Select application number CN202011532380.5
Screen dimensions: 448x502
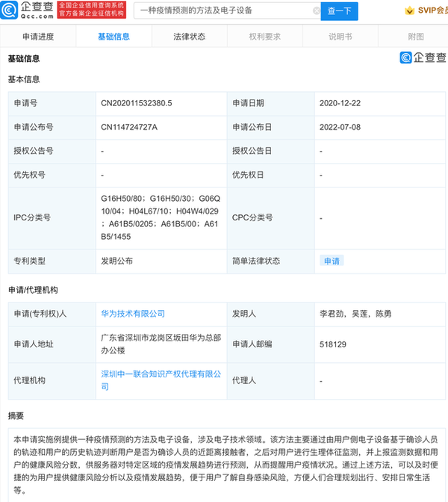[x=137, y=103]
